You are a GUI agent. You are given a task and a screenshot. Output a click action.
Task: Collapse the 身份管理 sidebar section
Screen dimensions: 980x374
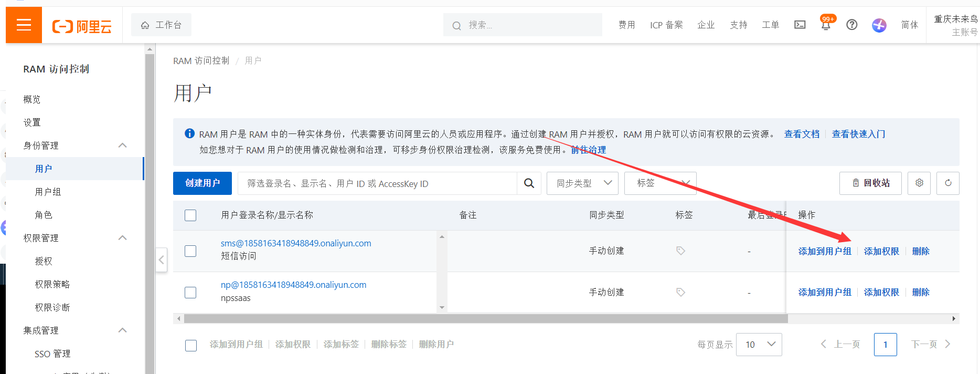122,146
